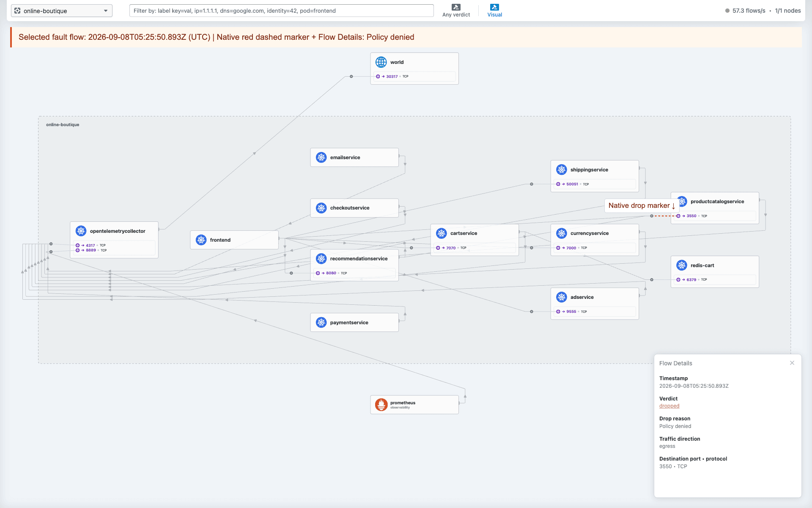Click the namespace selector icon

tap(17, 11)
